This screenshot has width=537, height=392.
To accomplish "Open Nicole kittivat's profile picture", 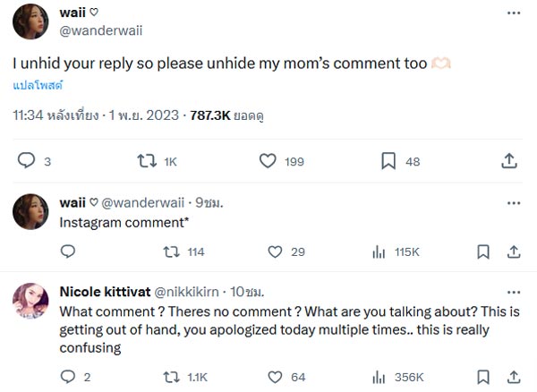I will [30, 300].
